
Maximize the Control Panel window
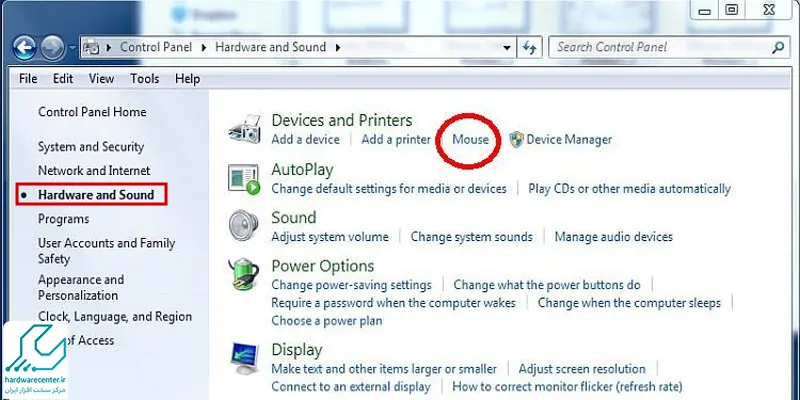pyautogui.click(x=732, y=10)
